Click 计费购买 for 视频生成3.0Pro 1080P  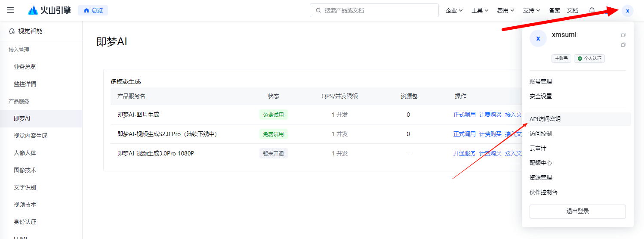(490, 153)
